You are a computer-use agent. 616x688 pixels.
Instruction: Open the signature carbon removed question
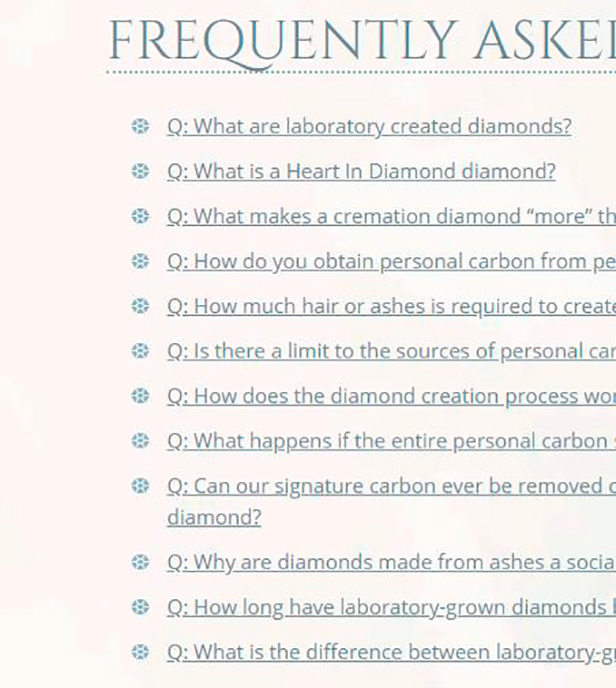391,502
